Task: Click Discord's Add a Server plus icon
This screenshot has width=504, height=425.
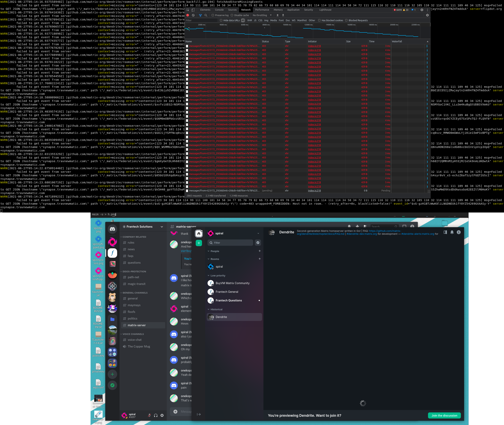Action: 112,374
